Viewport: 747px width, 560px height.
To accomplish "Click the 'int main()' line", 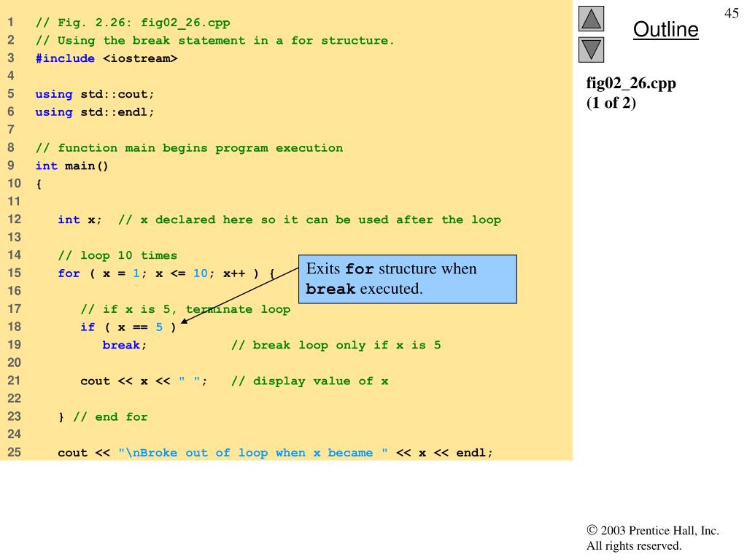I will pos(72,166).
